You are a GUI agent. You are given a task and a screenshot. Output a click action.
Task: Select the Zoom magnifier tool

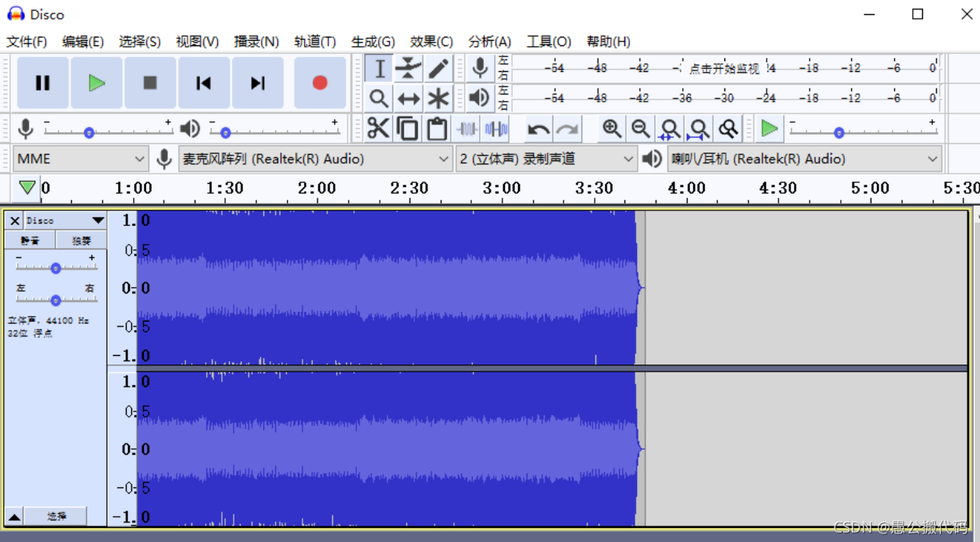click(x=379, y=99)
